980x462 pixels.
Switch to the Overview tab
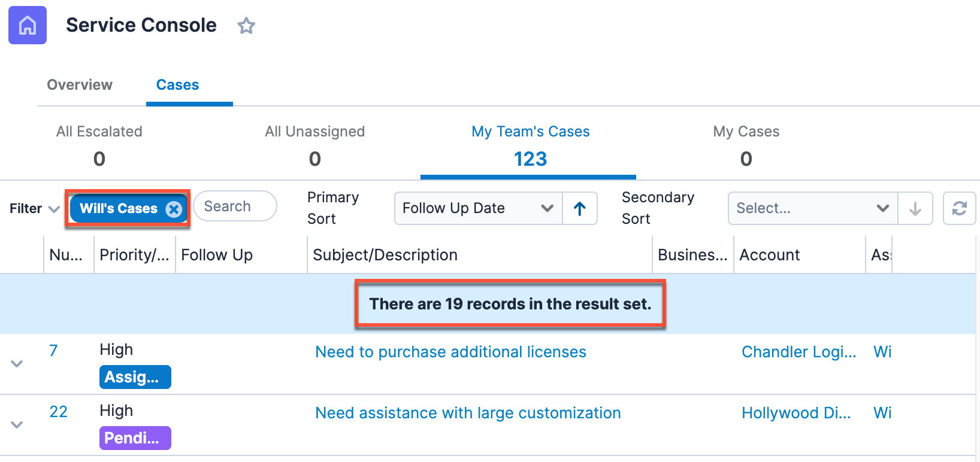pyautogui.click(x=80, y=85)
